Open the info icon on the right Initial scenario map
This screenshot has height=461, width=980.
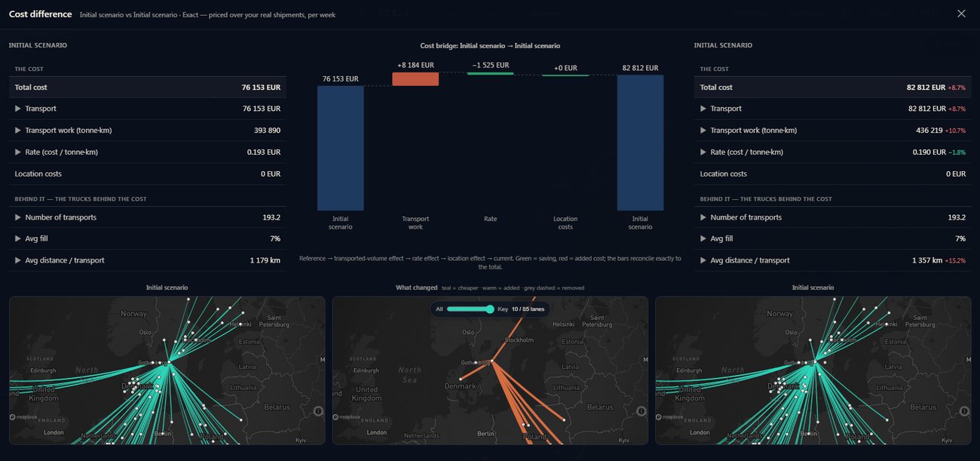point(964,411)
